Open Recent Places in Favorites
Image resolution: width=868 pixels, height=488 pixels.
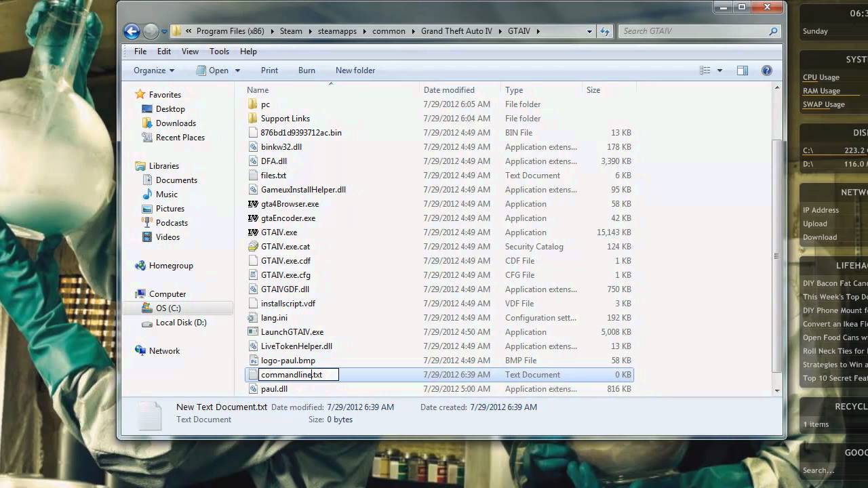(x=180, y=138)
